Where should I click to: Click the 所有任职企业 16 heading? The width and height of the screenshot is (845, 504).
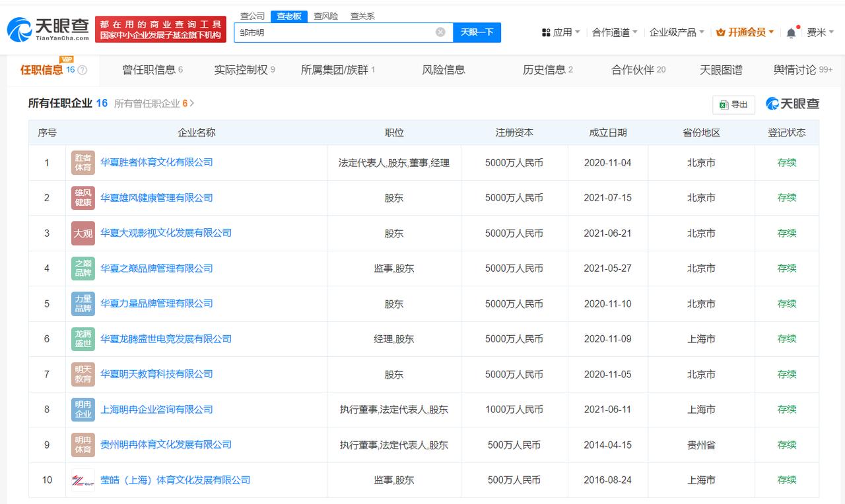(68, 104)
